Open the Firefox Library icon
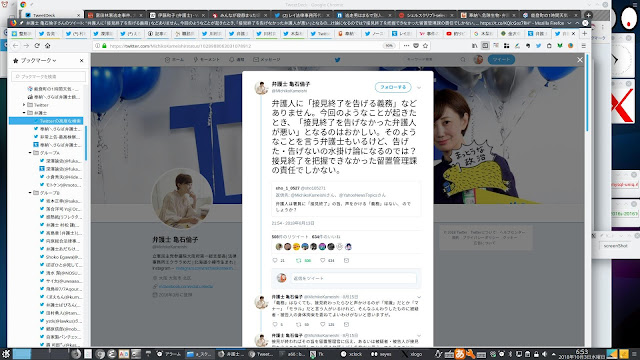Screen dimensions: 640x360 coord(474,46)
